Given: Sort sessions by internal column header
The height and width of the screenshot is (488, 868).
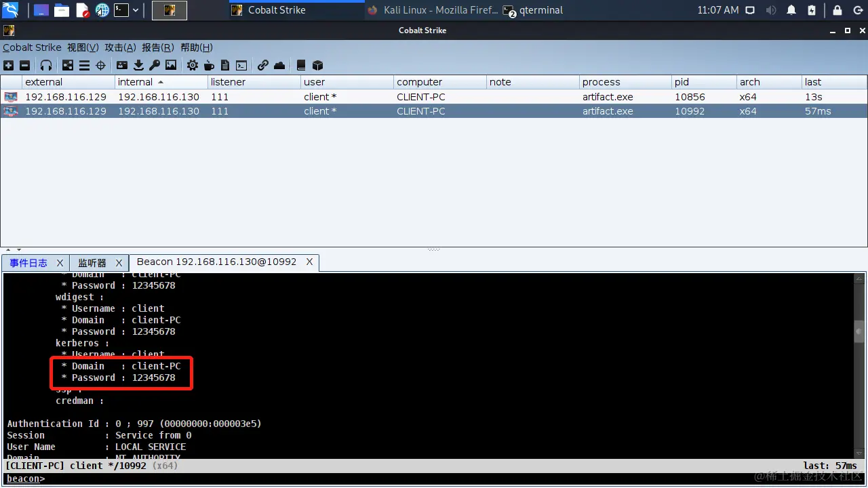Looking at the screenshot, I should [161, 82].
